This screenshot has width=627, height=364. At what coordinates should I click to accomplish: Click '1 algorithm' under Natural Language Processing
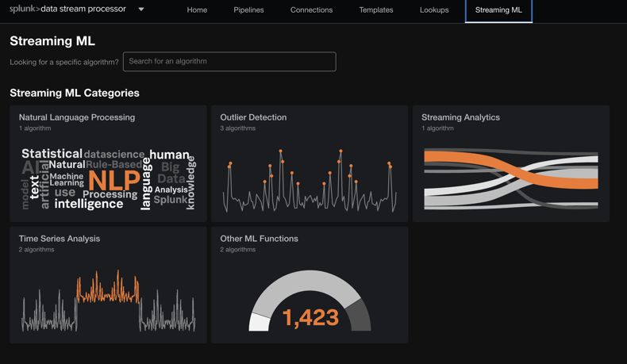point(35,128)
